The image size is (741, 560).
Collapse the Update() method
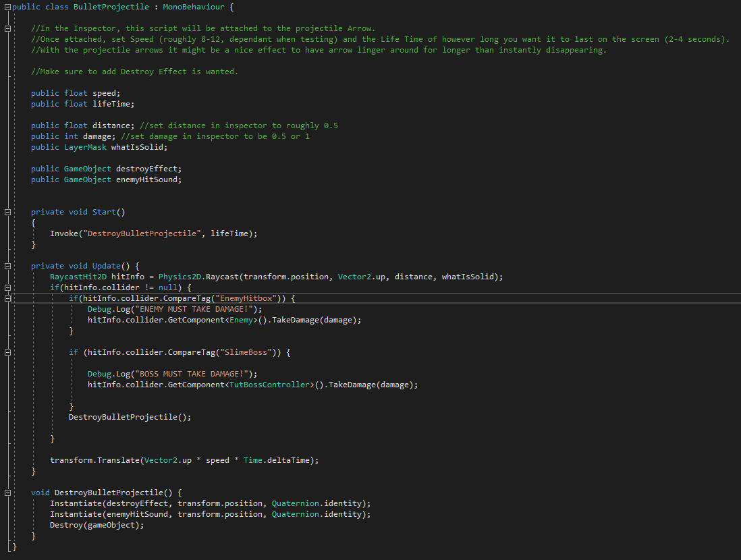click(7, 266)
